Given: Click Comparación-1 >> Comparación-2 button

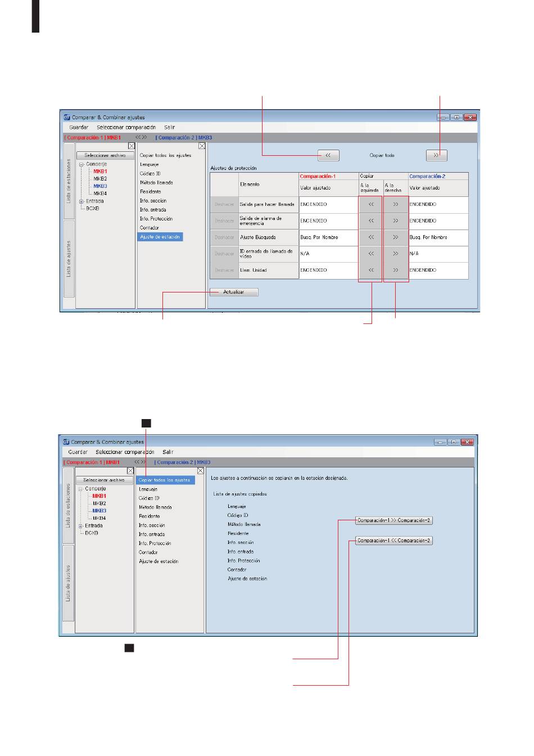Looking at the screenshot, I should pyautogui.click(x=394, y=520).
